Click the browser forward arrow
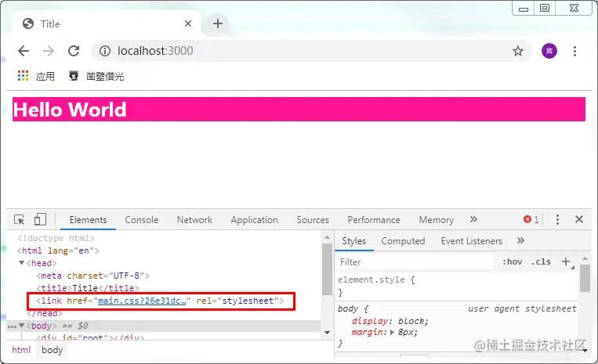The width and height of the screenshot is (598, 364). click(x=49, y=51)
